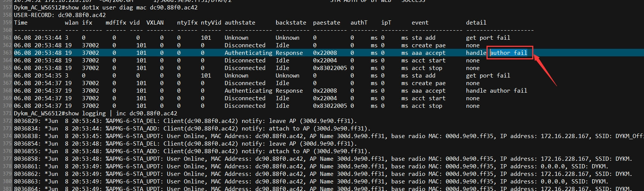Click "0x22008" on the highlighted row
Screen dimensions: 644x191
[325, 53]
